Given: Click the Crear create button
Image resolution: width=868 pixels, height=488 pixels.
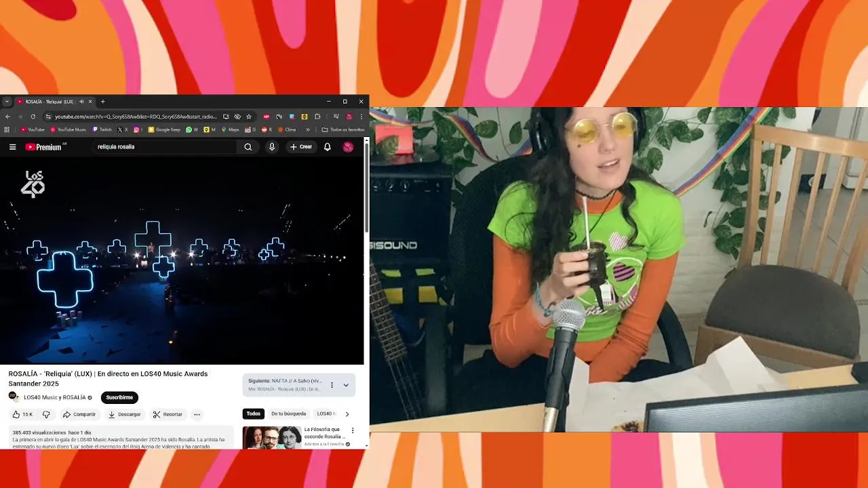Looking at the screenshot, I should (x=301, y=147).
